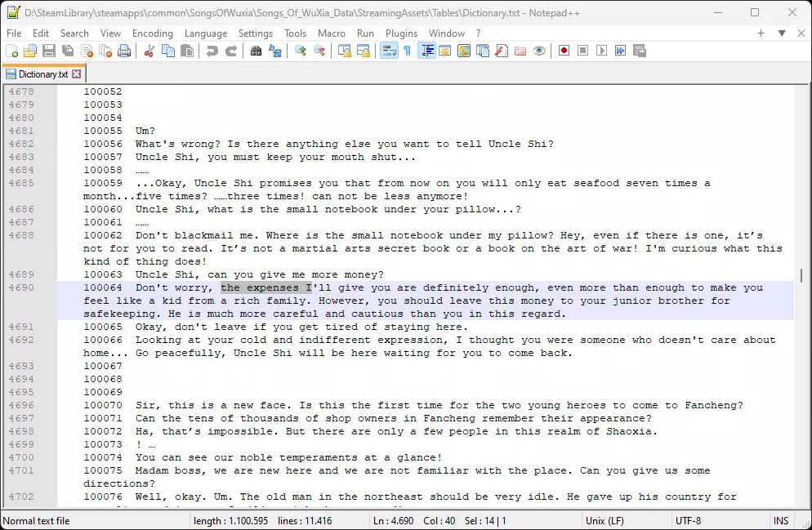Toggle synchronized horizontal scrolling
Image resolution: width=812 pixels, height=530 pixels.
(x=364, y=51)
